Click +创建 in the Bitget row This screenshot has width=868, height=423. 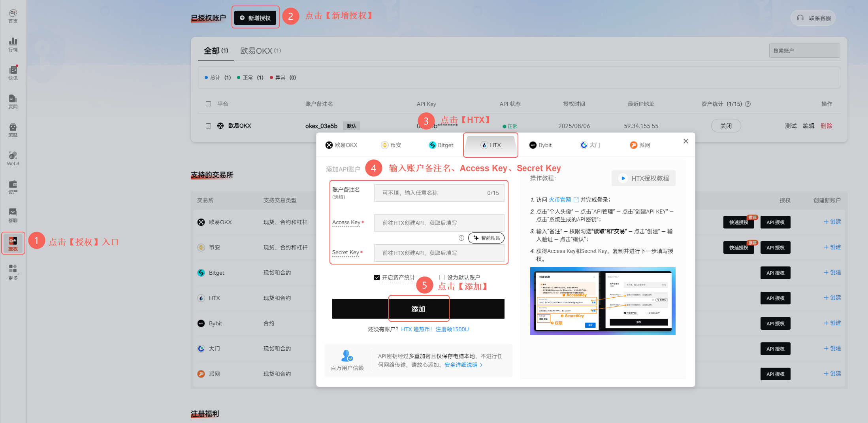click(832, 272)
